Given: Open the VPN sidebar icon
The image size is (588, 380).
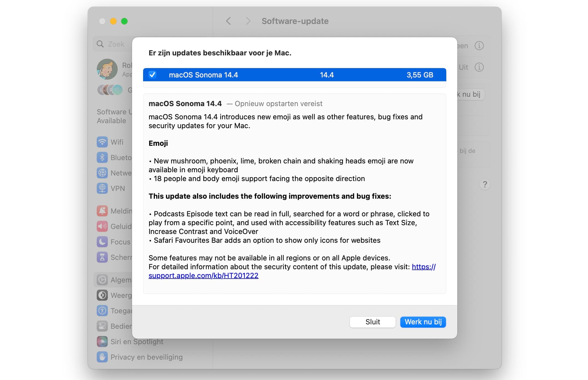Looking at the screenshot, I should pos(102,188).
